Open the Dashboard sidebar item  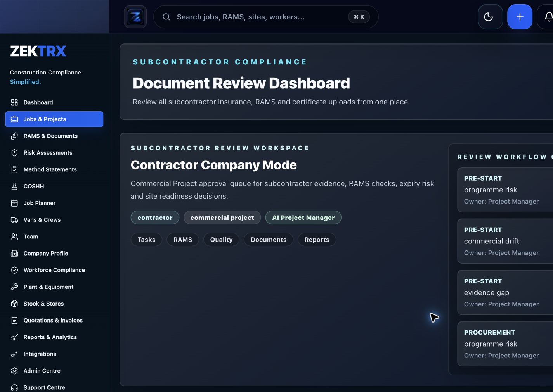(x=54, y=102)
